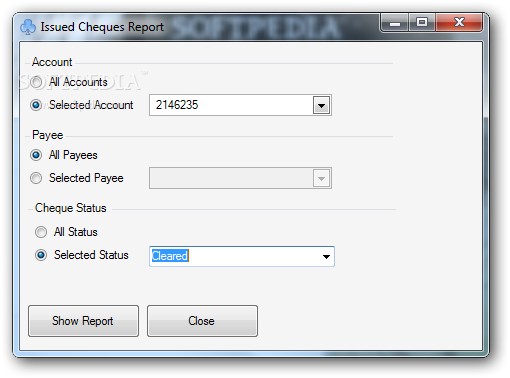Click the Issued Cheques Report title text
Viewport: 510px width, 378px height.
(x=102, y=27)
